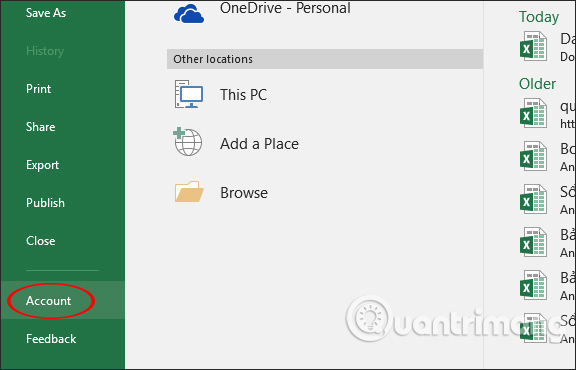The image size is (576, 370).
Task: Click Close in the File menu
Action: 40,241
